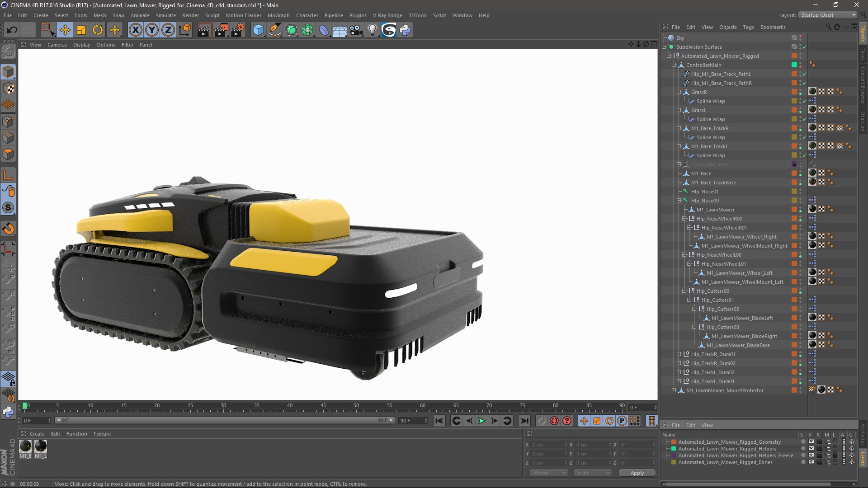Expand the Hlp_TrackR_Dum01 node
This screenshot has height=488, width=868.
(679, 354)
